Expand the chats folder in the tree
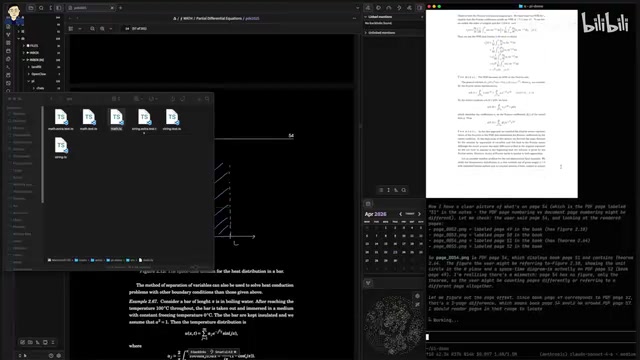 click(34, 88)
